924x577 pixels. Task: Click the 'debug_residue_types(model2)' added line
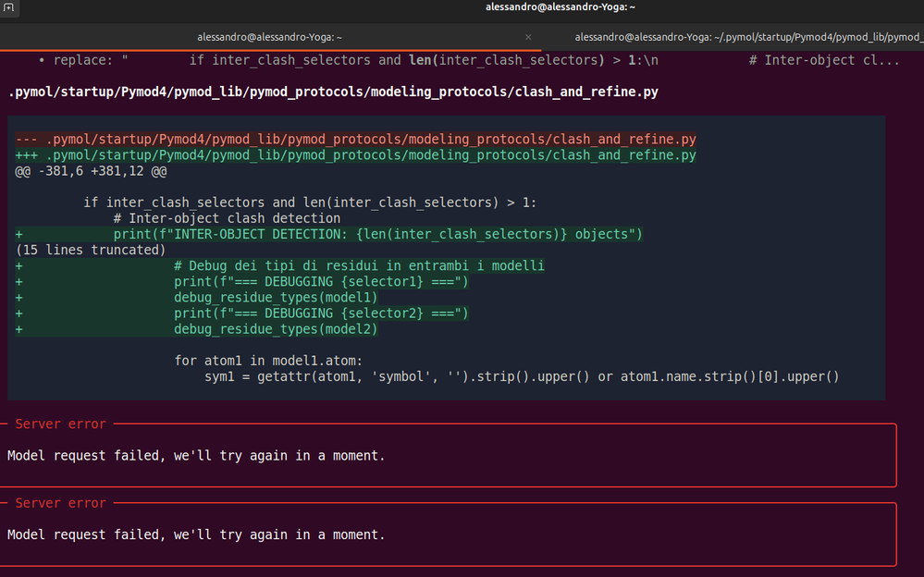pyautogui.click(x=276, y=329)
